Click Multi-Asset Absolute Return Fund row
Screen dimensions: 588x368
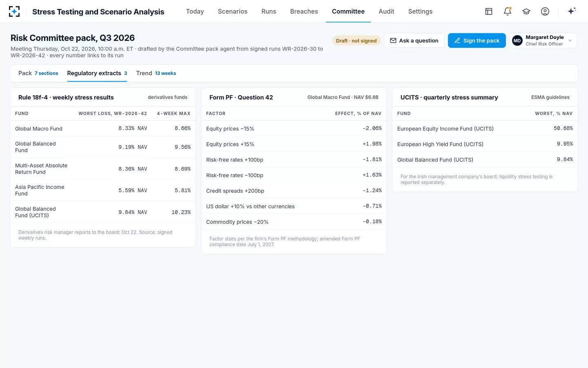[103, 168]
